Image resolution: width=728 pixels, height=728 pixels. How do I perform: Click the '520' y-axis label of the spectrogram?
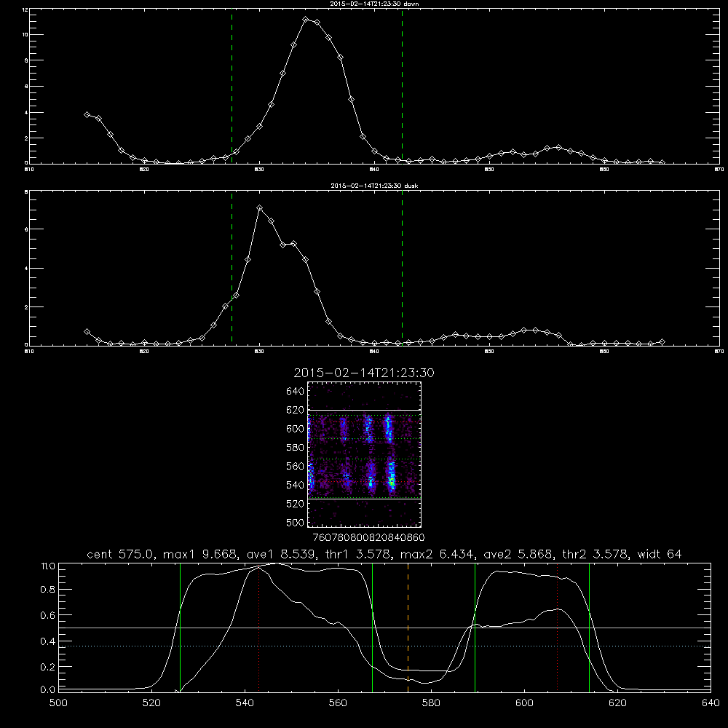click(x=296, y=504)
